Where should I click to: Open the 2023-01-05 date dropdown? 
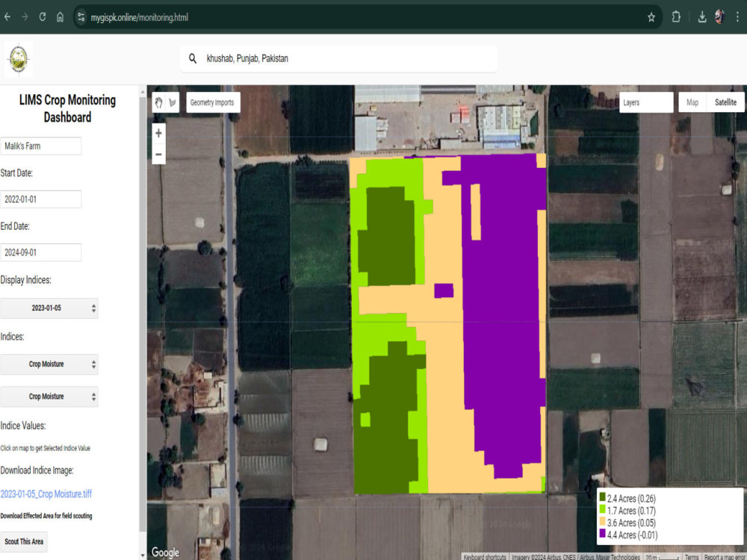pos(49,308)
